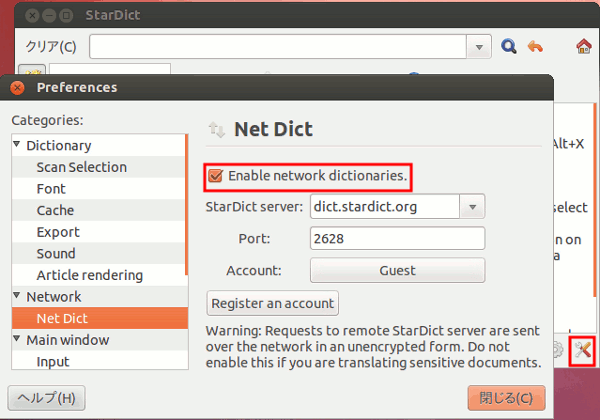Collapse the Network category
Image resolution: width=600 pixels, height=420 pixels.
coord(17,297)
